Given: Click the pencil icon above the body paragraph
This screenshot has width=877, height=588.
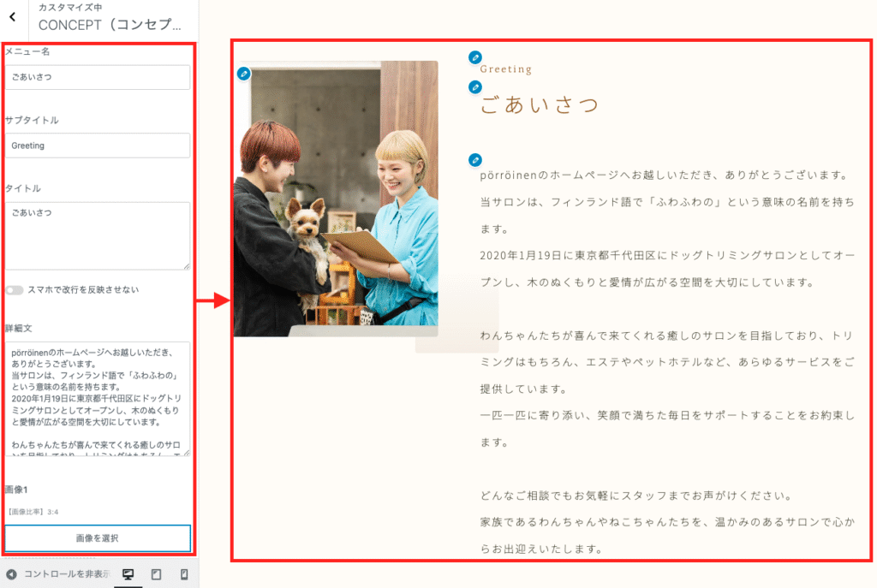Looking at the screenshot, I should (475, 160).
